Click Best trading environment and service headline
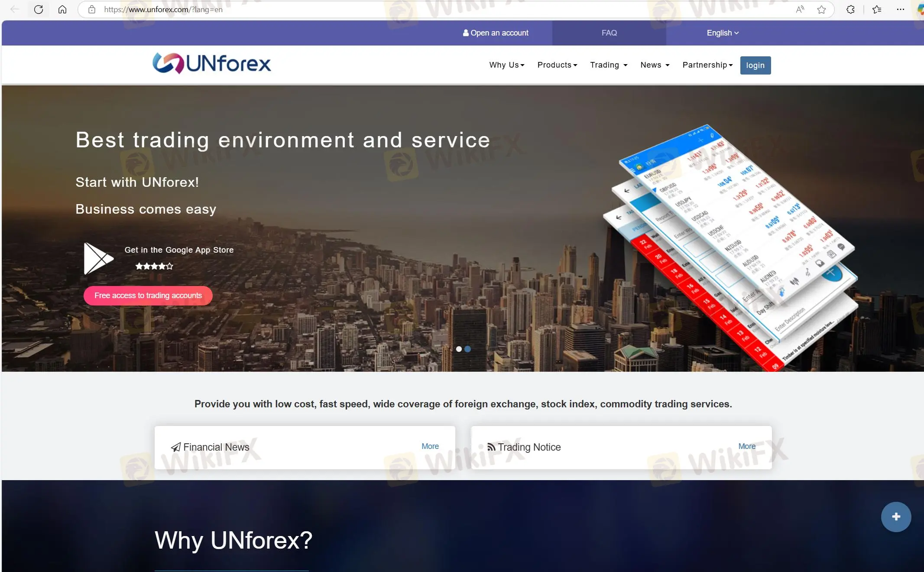Image resolution: width=924 pixels, height=572 pixels. pos(283,140)
